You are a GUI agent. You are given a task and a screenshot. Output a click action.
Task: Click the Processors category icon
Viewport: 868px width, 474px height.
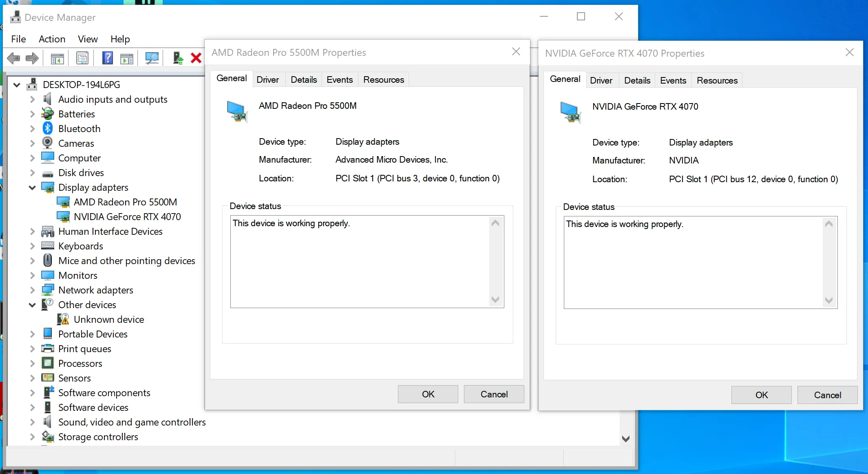tap(48, 363)
